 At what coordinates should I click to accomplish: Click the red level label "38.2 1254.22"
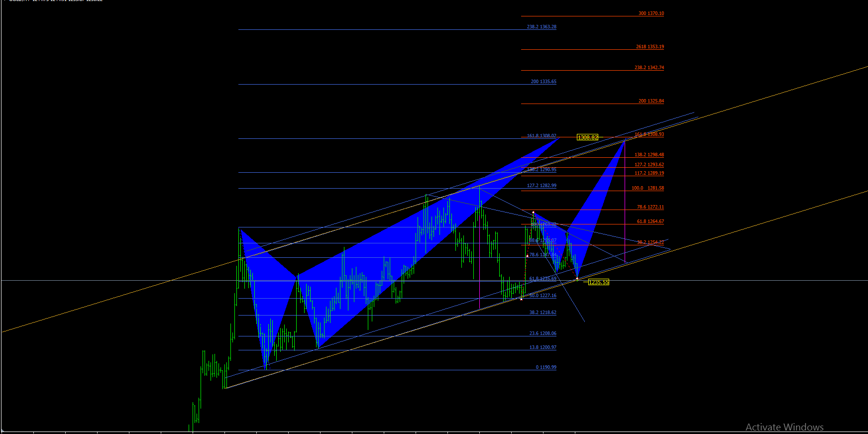[x=650, y=242]
